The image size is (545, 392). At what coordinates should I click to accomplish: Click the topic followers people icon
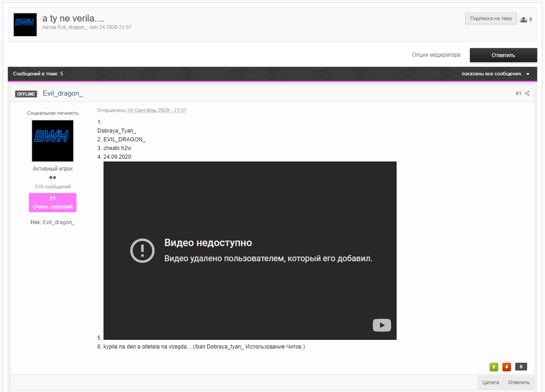point(523,20)
